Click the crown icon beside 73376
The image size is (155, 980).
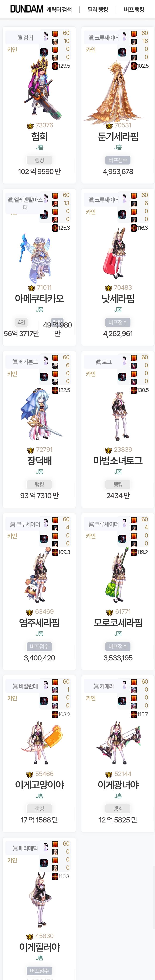pos(30,126)
